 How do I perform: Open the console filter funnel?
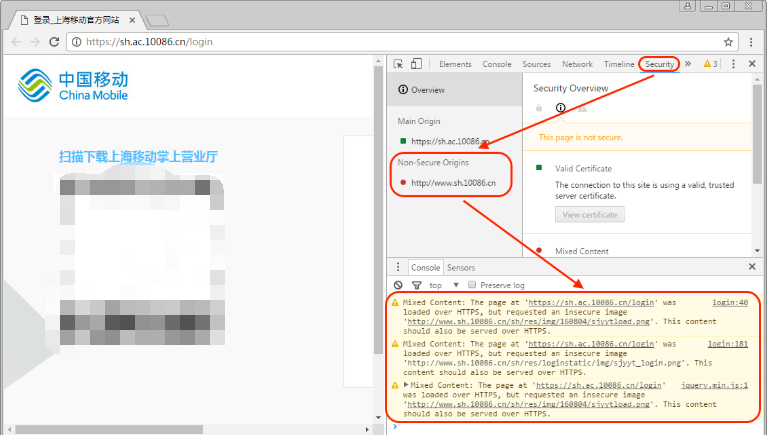click(x=416, y=285)
